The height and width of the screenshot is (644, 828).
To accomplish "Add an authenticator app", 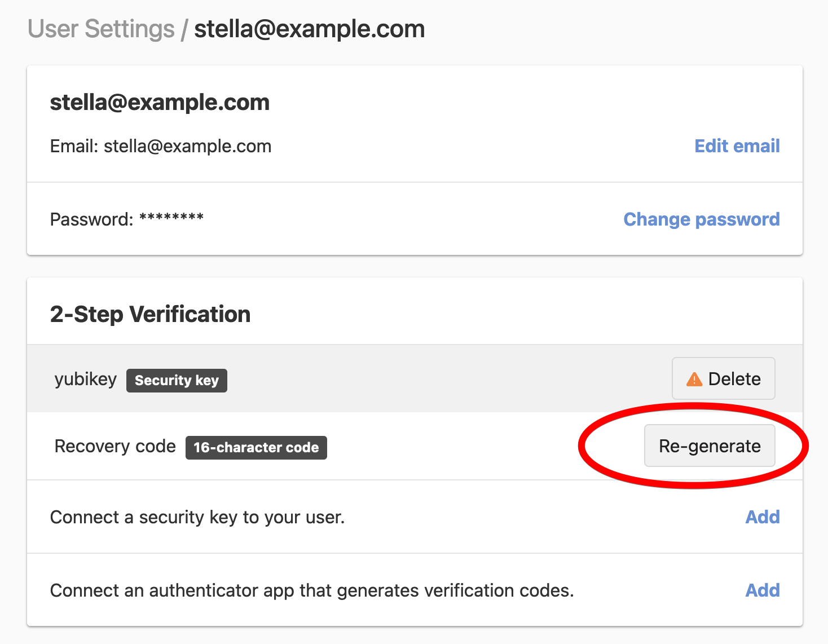I will pyautogui.click(x=763, y=590).
